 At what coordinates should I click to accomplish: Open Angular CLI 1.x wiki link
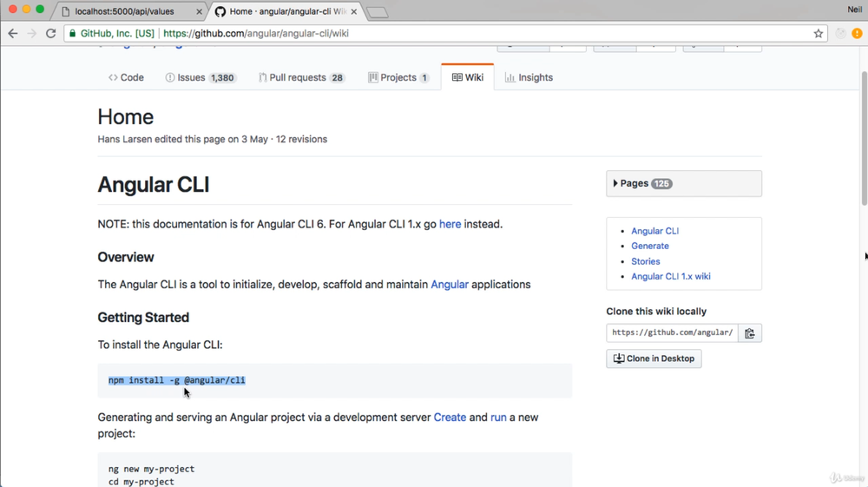tap(671, 276)
